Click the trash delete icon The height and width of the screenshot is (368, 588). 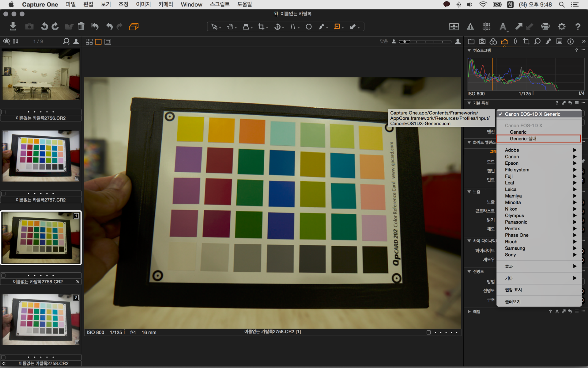coord(81,27)
